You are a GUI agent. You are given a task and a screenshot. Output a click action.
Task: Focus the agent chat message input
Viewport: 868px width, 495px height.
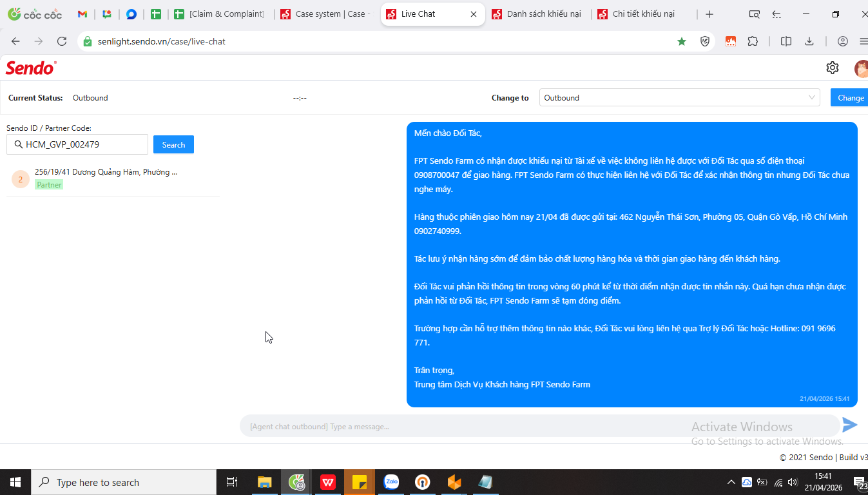click(x=540, y=426)
